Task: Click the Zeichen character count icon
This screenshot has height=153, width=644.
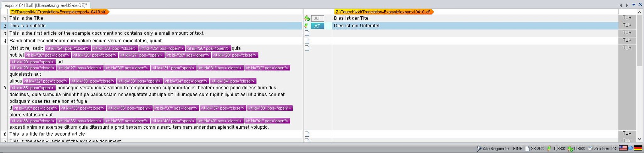Action: click(x=590, y=149)
